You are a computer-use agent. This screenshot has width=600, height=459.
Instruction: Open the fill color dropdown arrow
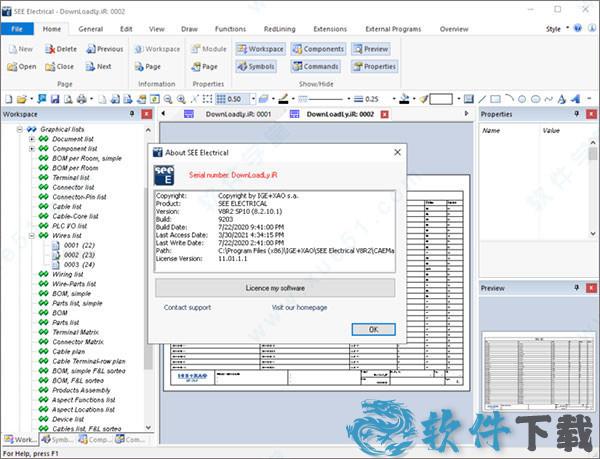point(414,99)
